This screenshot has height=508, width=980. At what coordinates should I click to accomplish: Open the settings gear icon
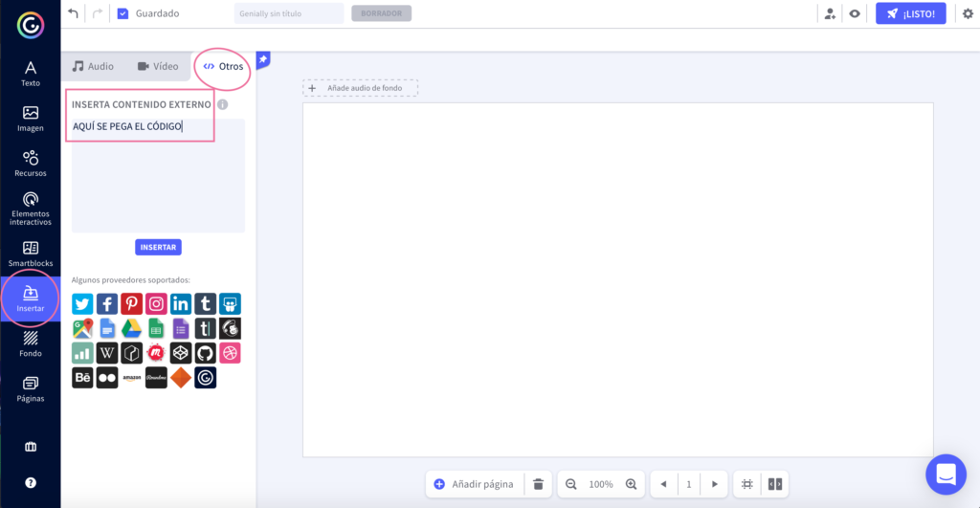[x=967, y=13]
